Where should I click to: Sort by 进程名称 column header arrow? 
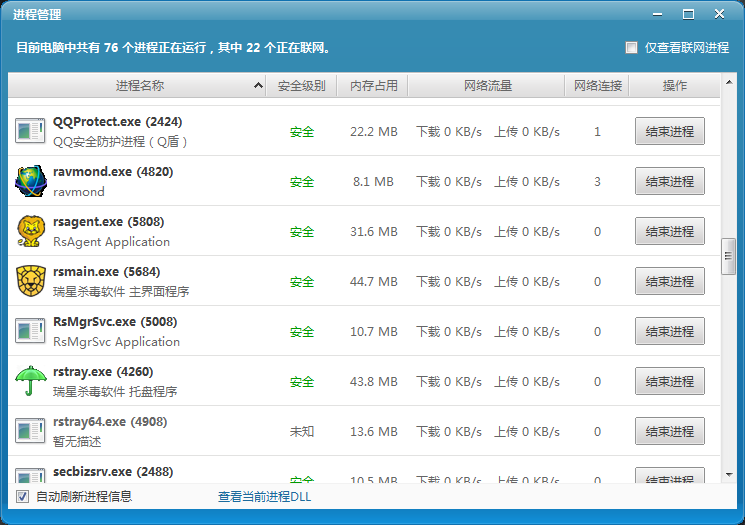point(259,87)
